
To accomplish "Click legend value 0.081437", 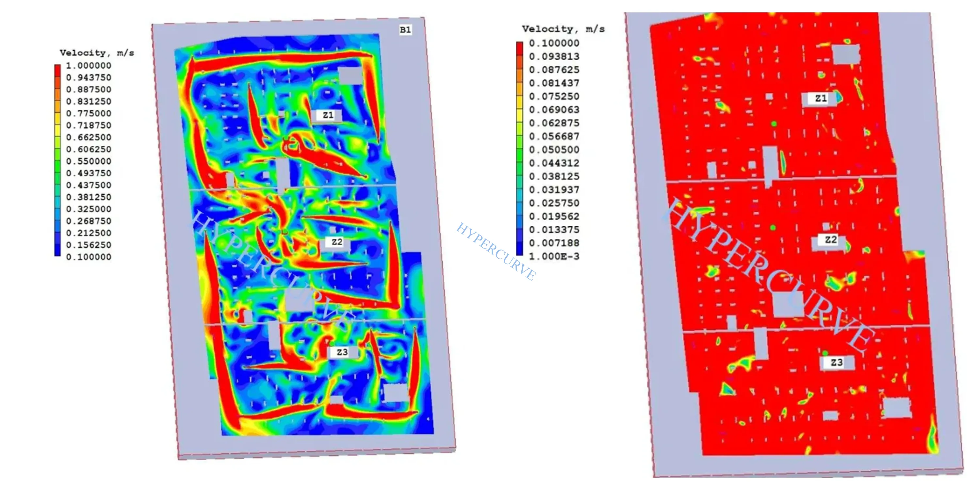I will click(554, 83).
